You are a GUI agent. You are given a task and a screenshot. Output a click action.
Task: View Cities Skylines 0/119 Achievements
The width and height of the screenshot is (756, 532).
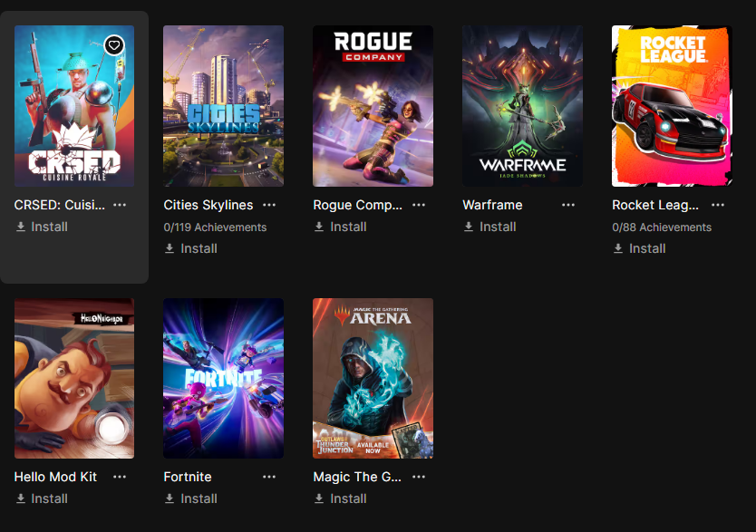click(215, 227)
